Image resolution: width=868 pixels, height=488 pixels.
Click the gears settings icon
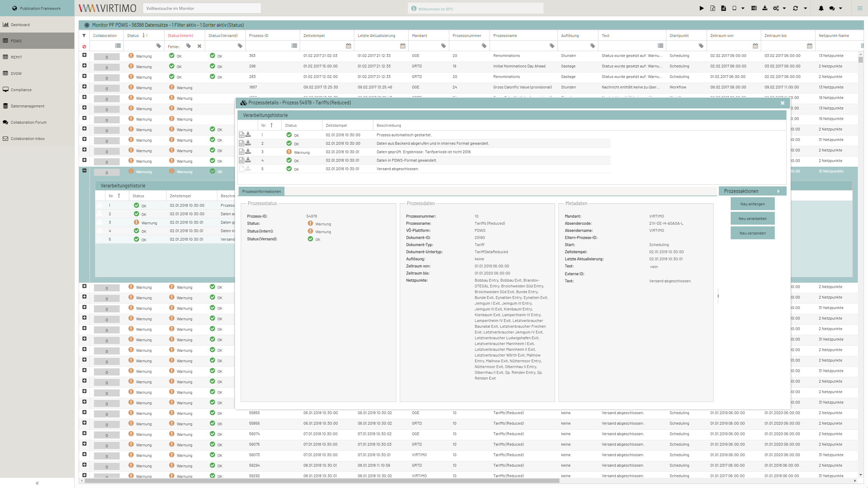(x=776, y=8)
